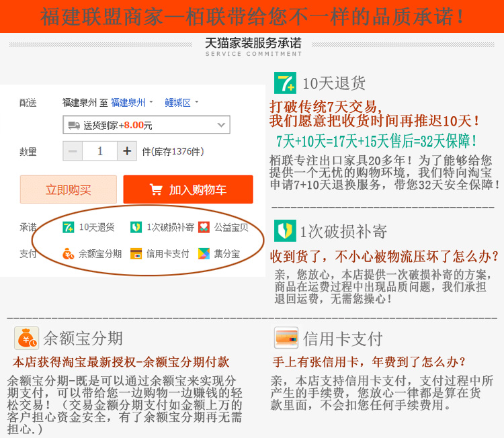Click the 余额宝分期 payment option text

point(99,254)
